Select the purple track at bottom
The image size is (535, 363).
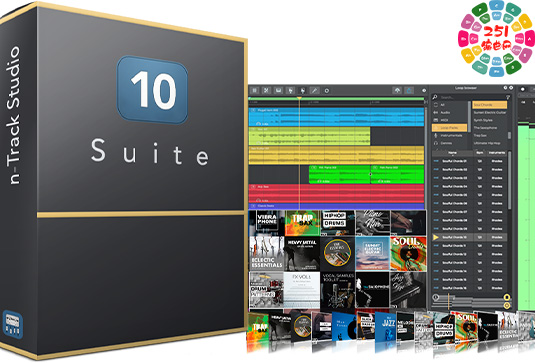(336, 206)
